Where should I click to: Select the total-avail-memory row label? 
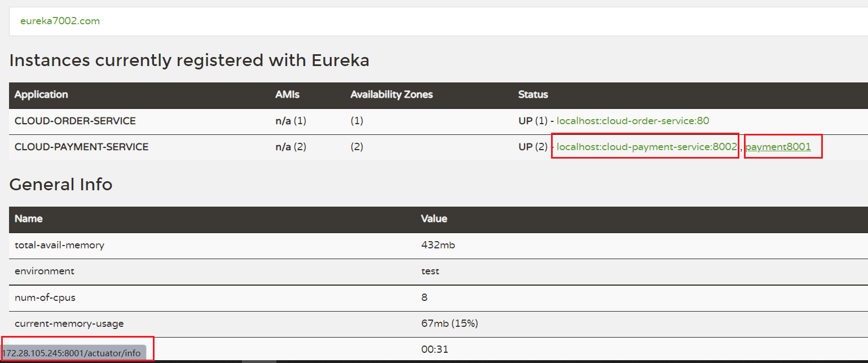click(x=59, y=246)
